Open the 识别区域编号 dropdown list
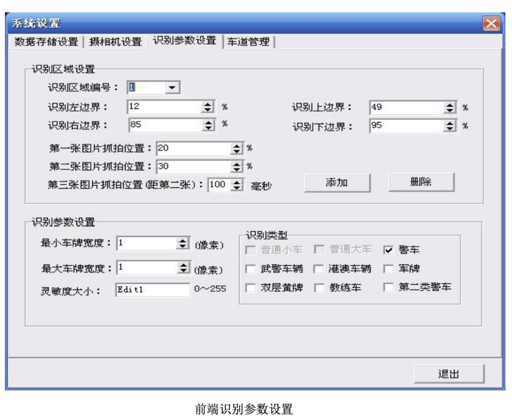The width and height of the screenshot is (512, 420). tap(172, 88)
